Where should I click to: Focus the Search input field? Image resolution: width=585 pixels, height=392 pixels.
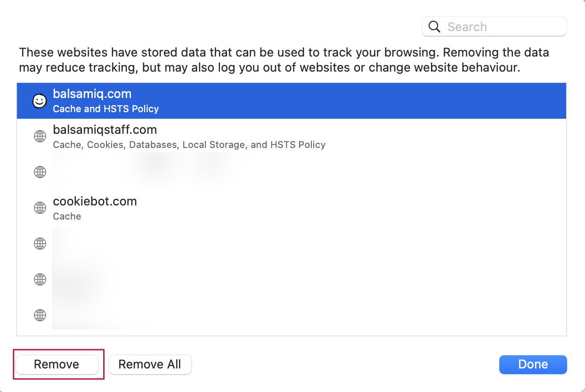pos(504,27)
